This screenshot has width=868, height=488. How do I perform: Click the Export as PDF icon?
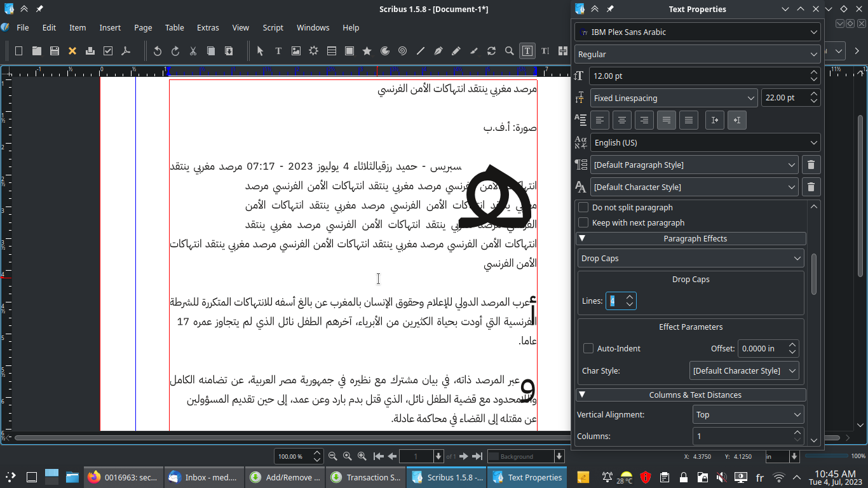pyautogui.click(x=126, y=51)
